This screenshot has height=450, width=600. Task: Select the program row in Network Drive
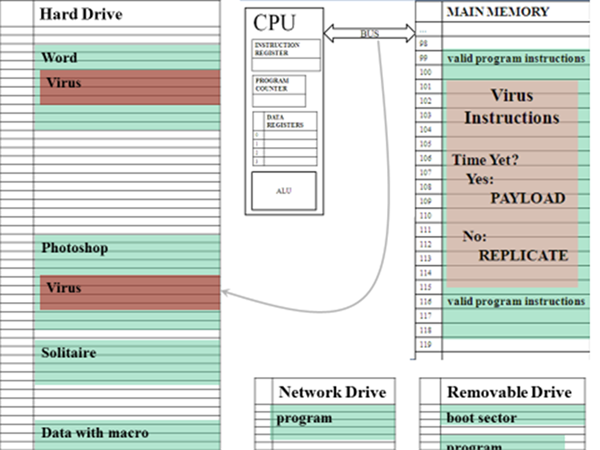click(x=304, y=417)
